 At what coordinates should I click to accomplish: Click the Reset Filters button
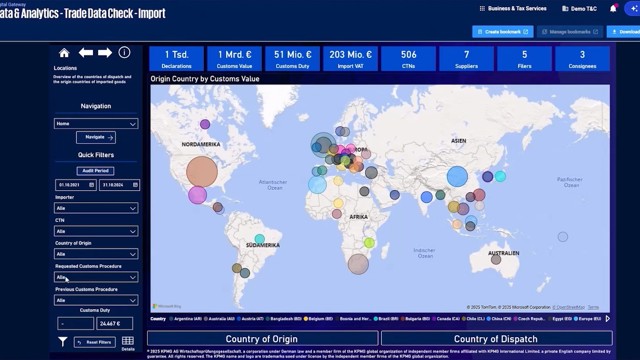95,342
